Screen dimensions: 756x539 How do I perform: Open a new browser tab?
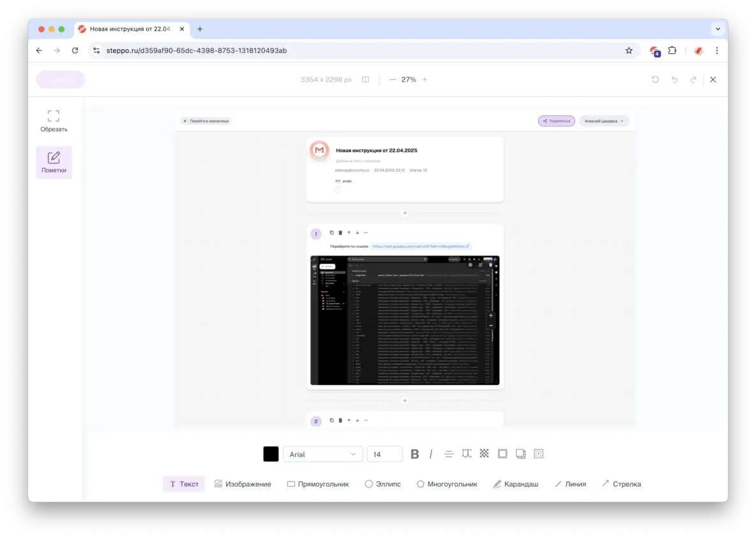click(200, 29)
